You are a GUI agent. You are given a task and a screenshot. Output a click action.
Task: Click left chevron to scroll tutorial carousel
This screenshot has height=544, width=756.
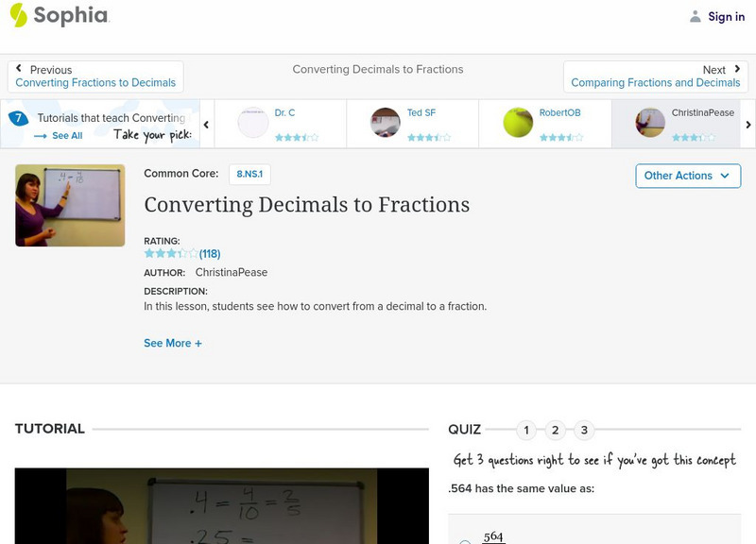[x=205, y=123]
